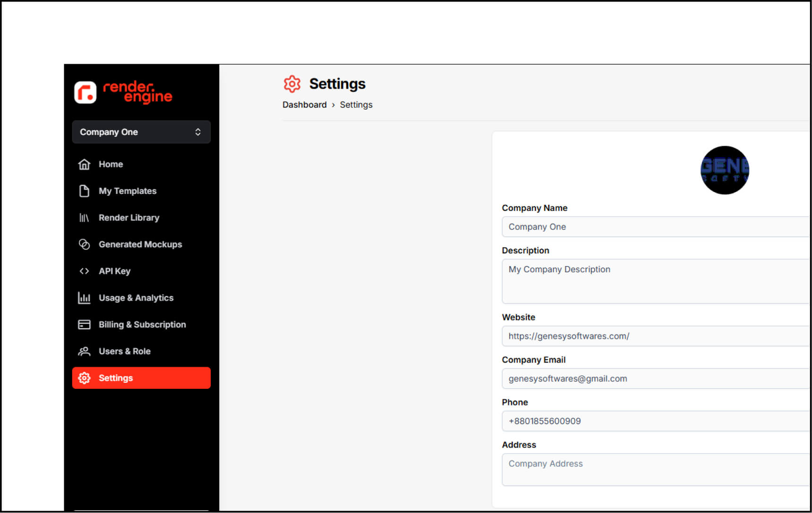Click the company logo thumbnail
Viewport: 812px width, 513px height.
(x=725, y=170)
